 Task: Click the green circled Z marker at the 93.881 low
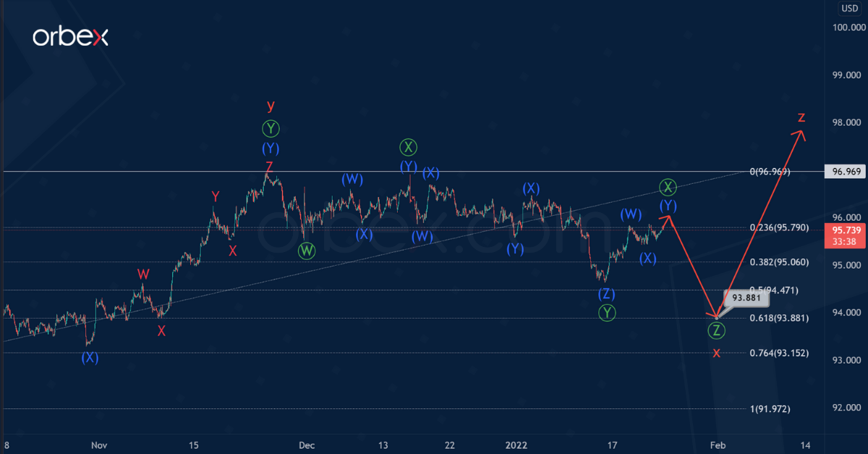click(x=716, y=332)
